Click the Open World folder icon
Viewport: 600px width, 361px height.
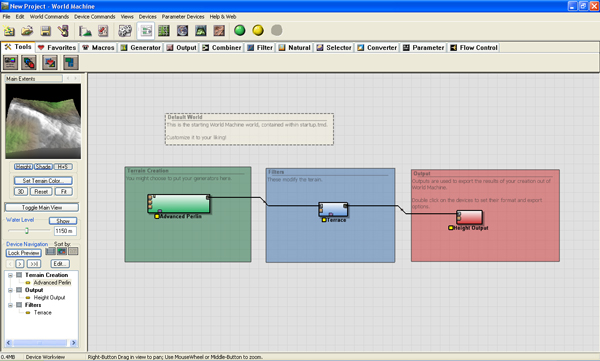(x=27, y=31)
